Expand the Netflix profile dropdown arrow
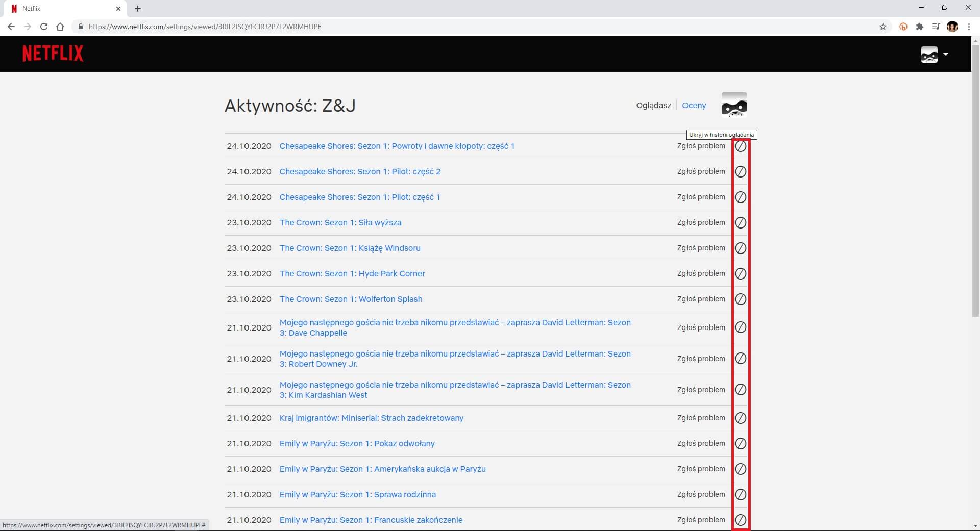 pyautogui.click(x=945, y=54)
